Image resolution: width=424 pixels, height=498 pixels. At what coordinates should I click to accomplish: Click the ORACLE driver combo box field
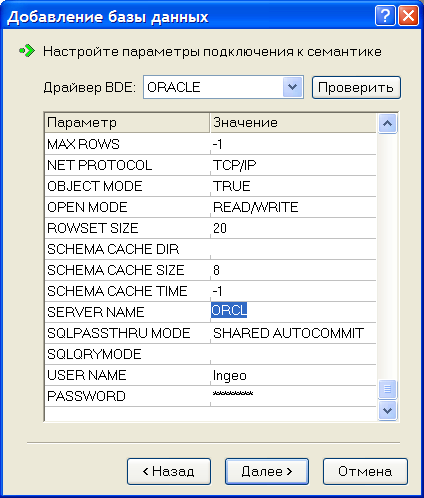click(223, 87)
